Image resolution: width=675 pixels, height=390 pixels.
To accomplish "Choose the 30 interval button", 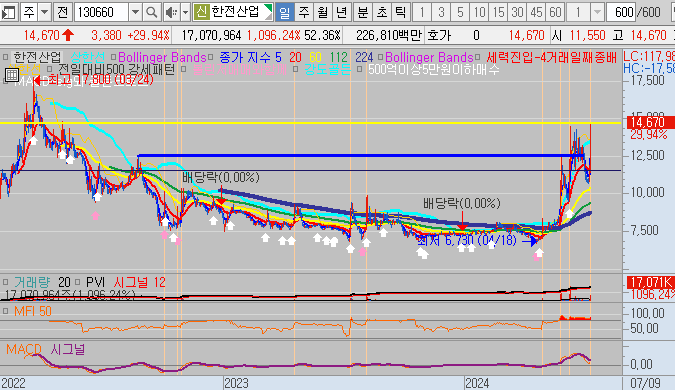I will pyautogui.click(x=517, y=12).
